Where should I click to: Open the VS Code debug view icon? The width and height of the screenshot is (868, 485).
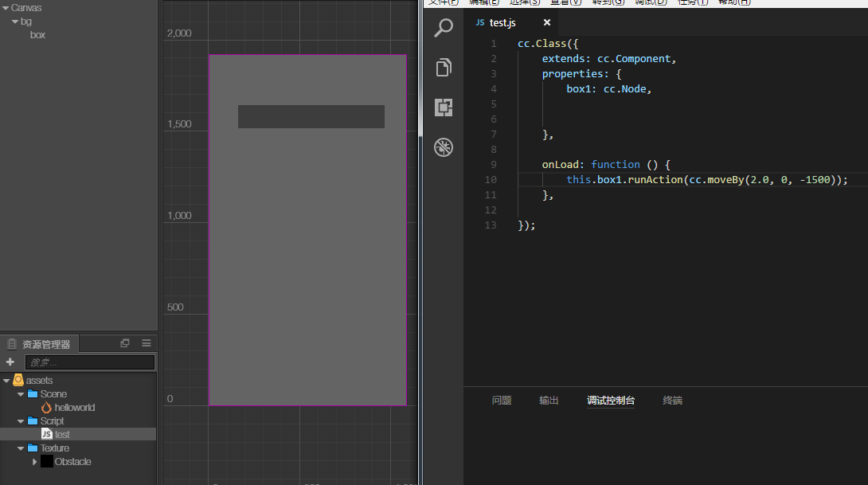(444, 147)
